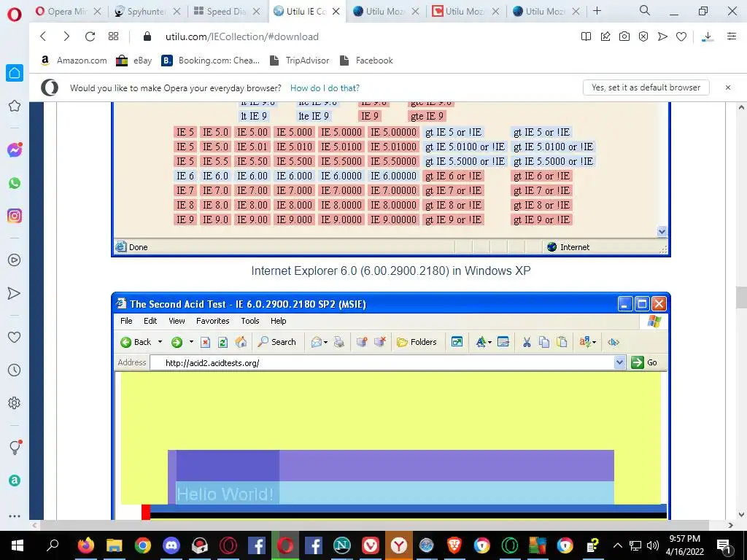Open Home icon in Opera sidebar
This screenshot has width=747, height=560.
pyautogui.click(x=15, y=73)
